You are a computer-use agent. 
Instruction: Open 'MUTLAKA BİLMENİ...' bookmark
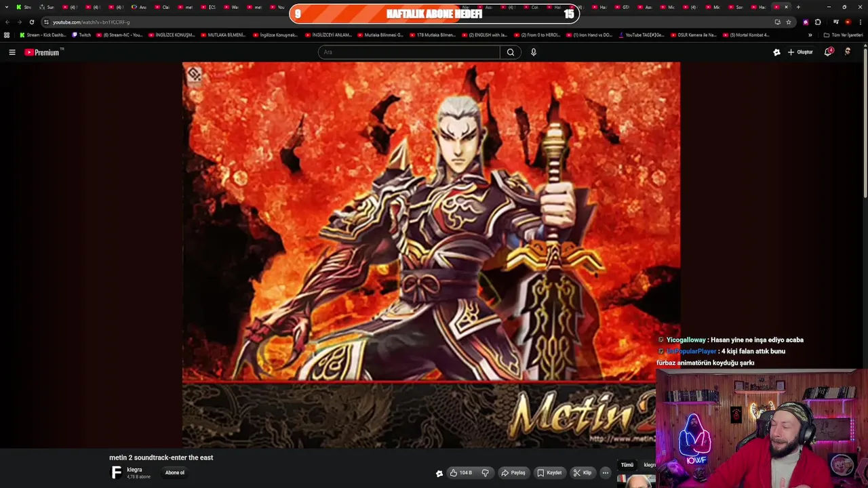tap(223, 35)
